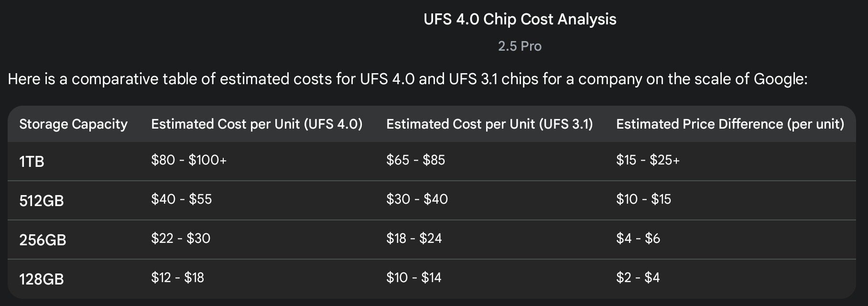Select the $30 - $40 cell
This screenshot has width=868, height=306.
coord(417,199)
